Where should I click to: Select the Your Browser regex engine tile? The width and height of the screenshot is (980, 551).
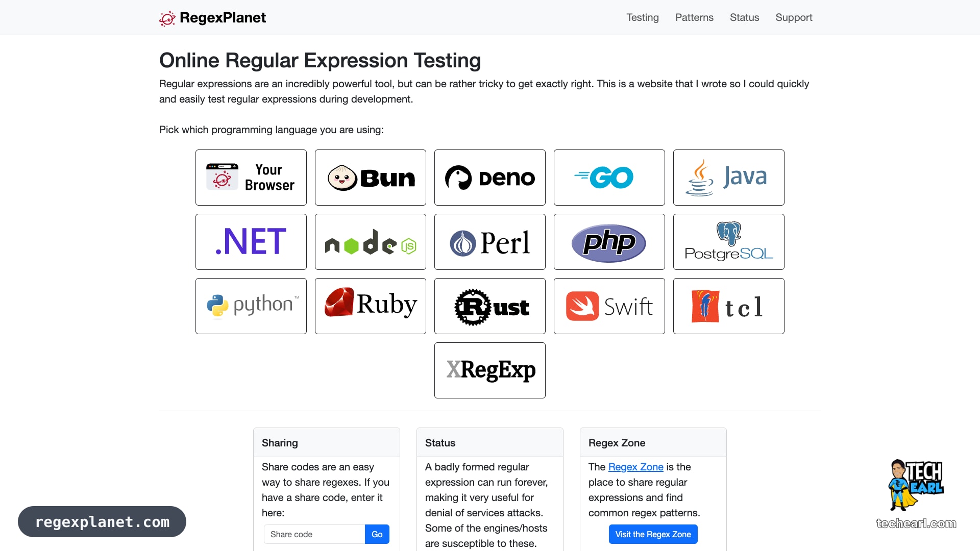pos(251,178)
